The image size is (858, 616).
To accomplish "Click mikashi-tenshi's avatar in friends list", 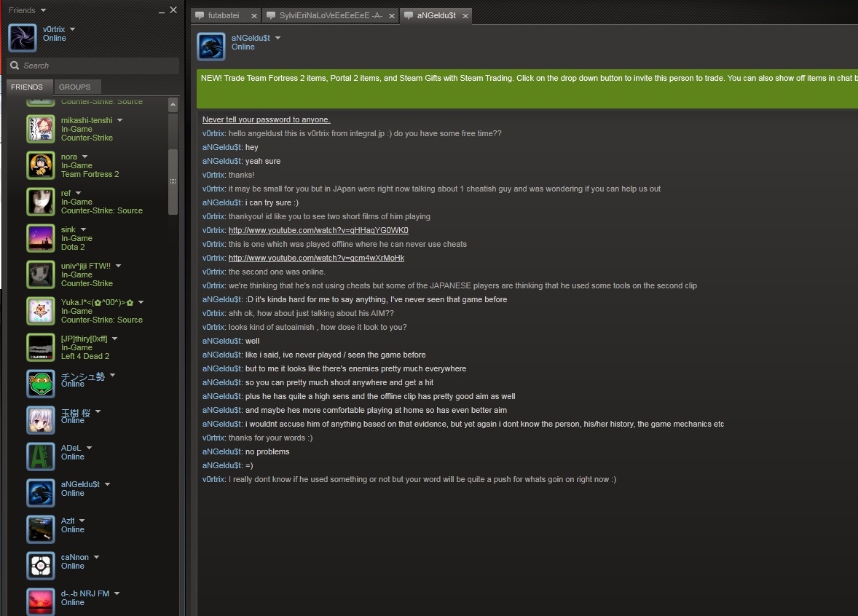I will click(41, 129).
